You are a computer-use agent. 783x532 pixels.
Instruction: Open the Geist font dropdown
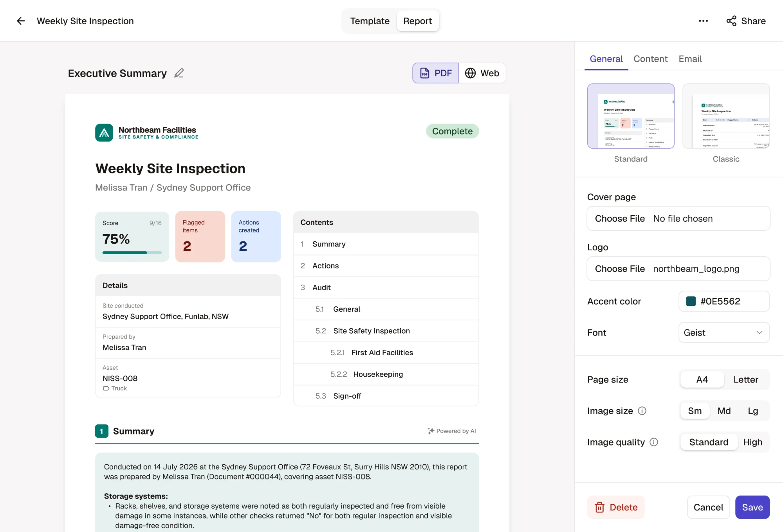(724, 332)
